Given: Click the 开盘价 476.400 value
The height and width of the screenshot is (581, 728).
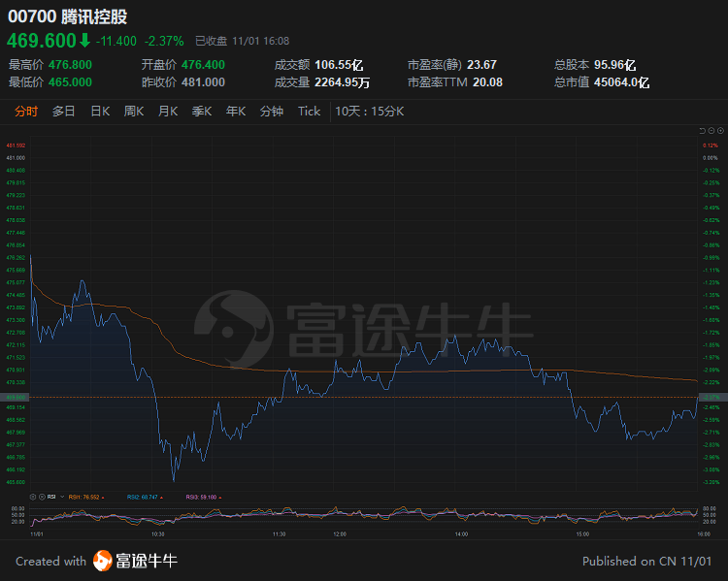Looking at the screenshot, I should pyautogui.click(x=203, y=65).
